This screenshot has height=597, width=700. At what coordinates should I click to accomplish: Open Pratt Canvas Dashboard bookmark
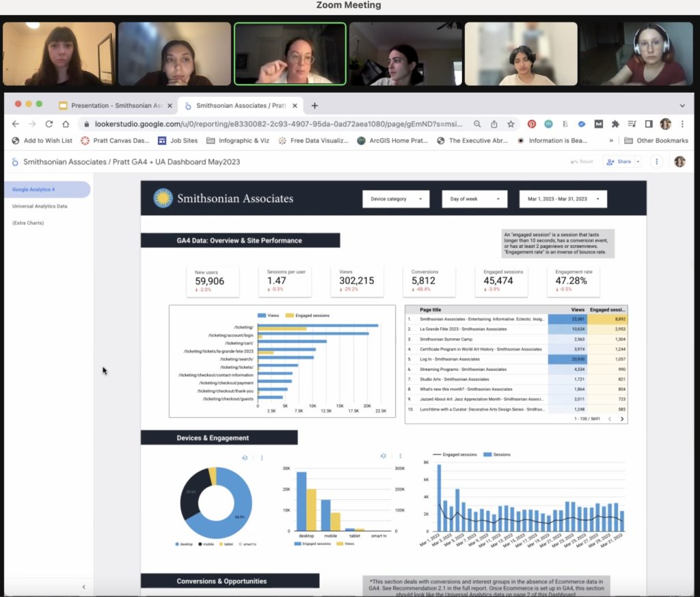tap(115, 141)
